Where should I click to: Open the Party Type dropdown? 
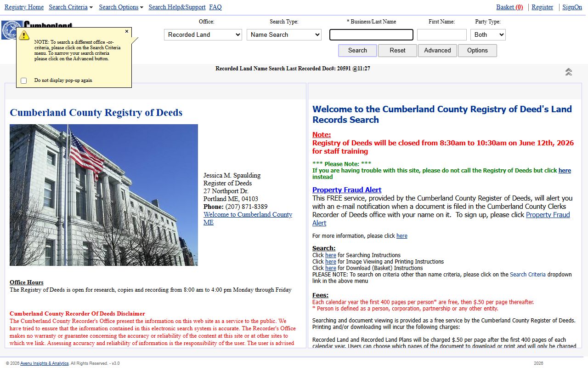pos(488,34)
